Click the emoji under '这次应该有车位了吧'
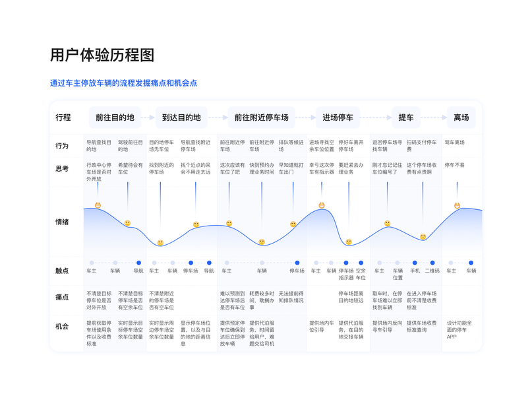Viewport: 532px width, 396px height. coord(229,223)
